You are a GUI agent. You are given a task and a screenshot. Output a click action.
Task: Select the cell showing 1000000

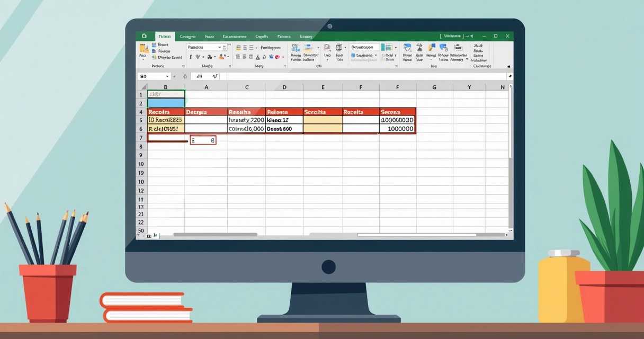click(396, 128)
